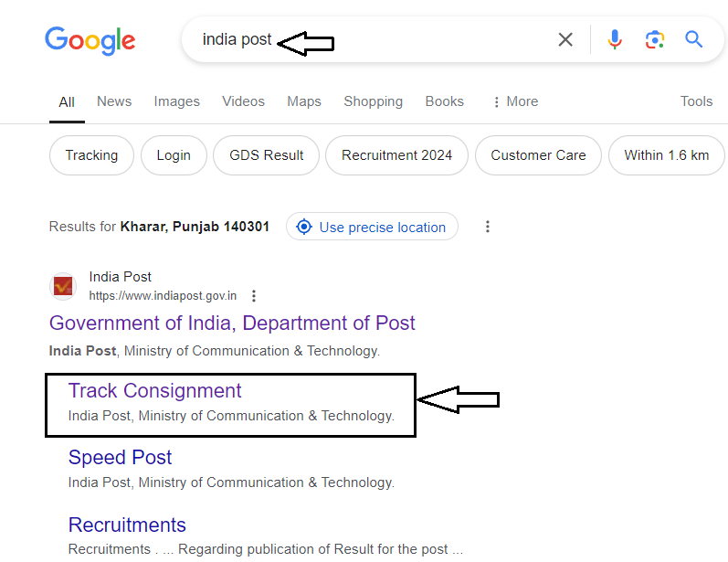728x562 pixels.
Task: Open the Speed Post link
Action: click(x=120, y=458)
